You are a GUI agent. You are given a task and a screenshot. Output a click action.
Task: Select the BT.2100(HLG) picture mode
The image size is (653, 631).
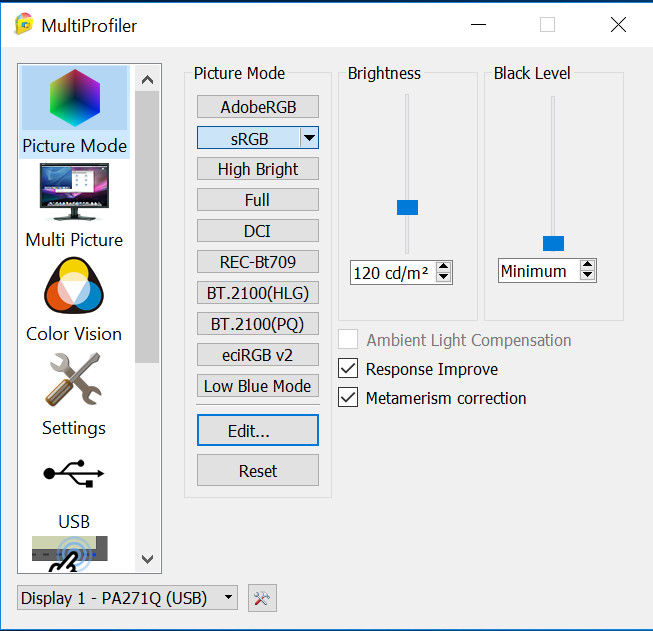coord(258,293)
